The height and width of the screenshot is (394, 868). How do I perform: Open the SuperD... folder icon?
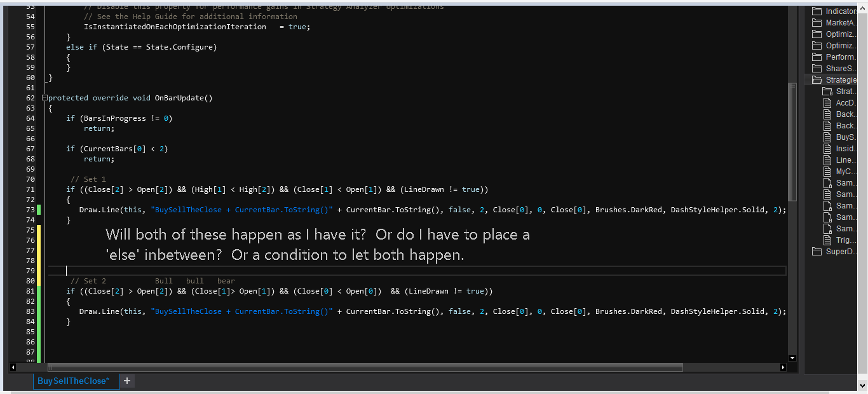817,252
